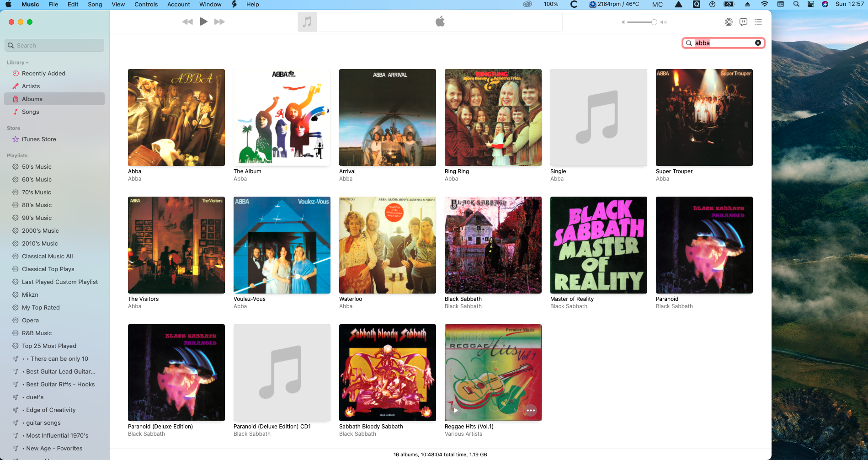Open AirPlay audio output options
The width and height of the screenshot is (868, 460).
(729, 22)
